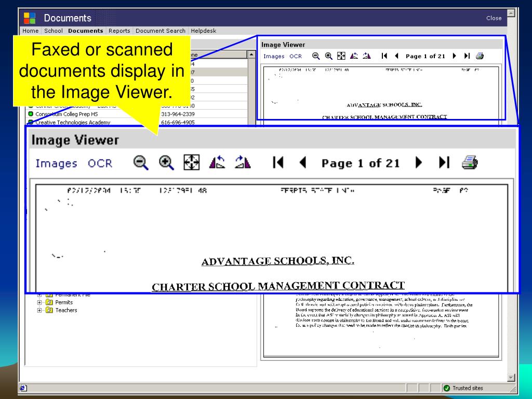Click window scrollbar down arrow at bottom right

pos(511,378)
